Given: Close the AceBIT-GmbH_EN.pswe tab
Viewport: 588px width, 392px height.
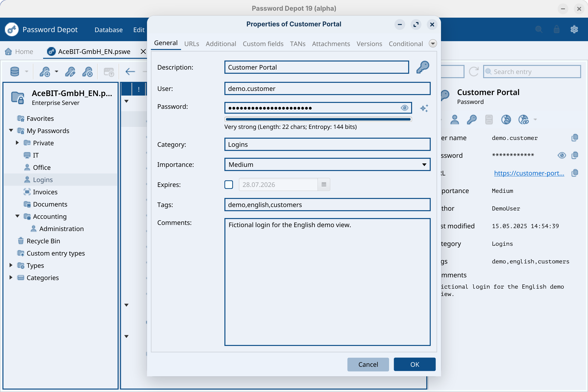Looking at the screenshot, I should coord(143,51).
